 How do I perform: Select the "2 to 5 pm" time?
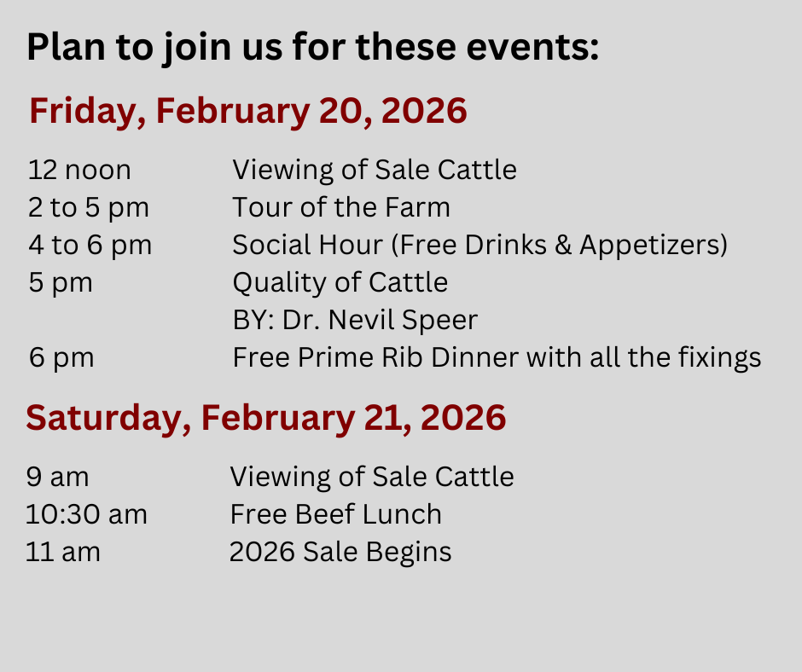89,207
